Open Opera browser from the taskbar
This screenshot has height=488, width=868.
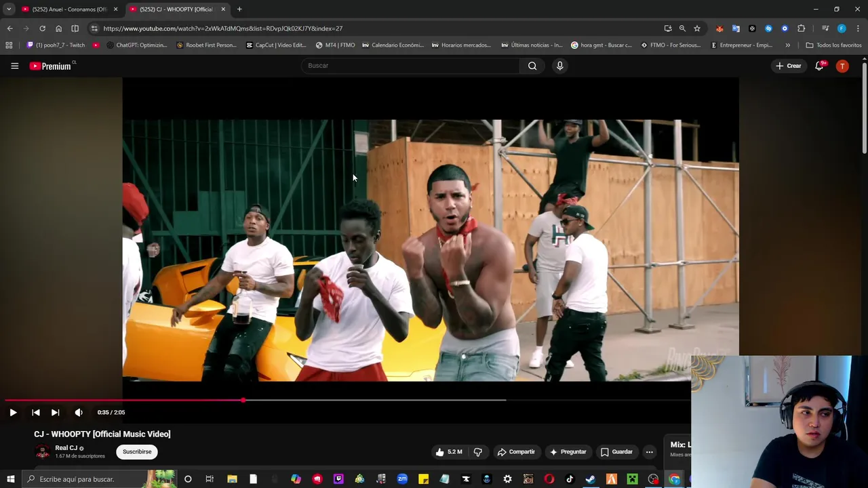coord(549,479)
